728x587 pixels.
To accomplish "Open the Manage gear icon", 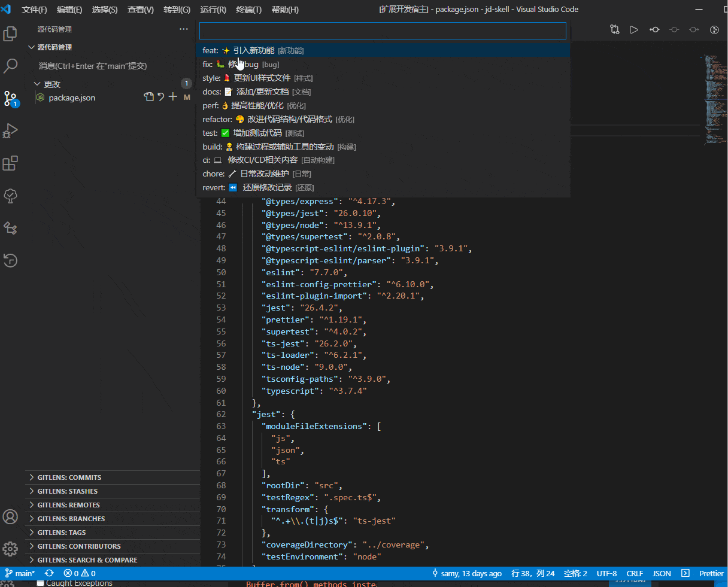I will coord(10,549).
